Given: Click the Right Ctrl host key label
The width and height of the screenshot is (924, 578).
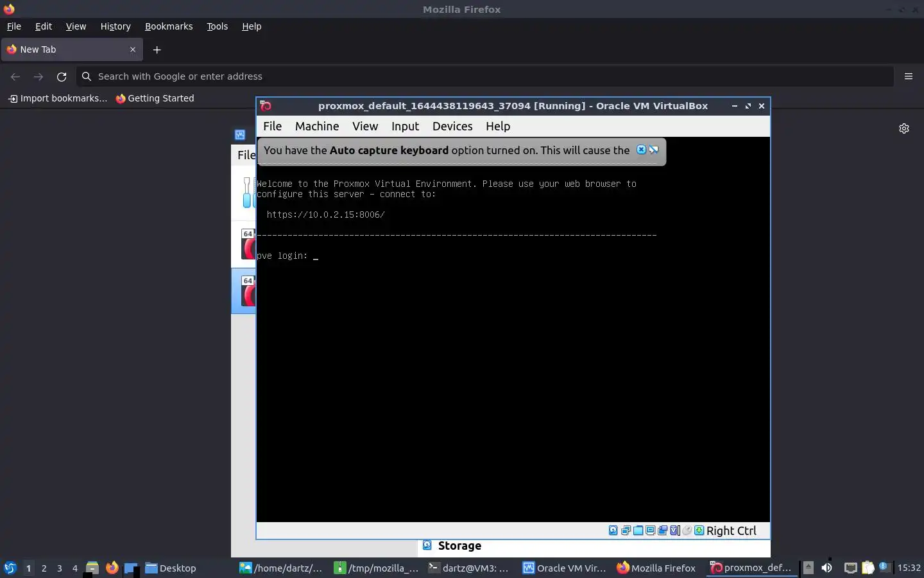Looking at the screenshot, I should (732, 530).
